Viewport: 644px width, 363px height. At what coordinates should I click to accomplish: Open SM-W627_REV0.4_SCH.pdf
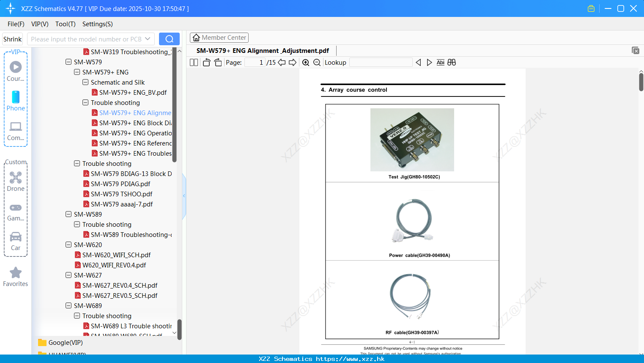coord(120,285)
